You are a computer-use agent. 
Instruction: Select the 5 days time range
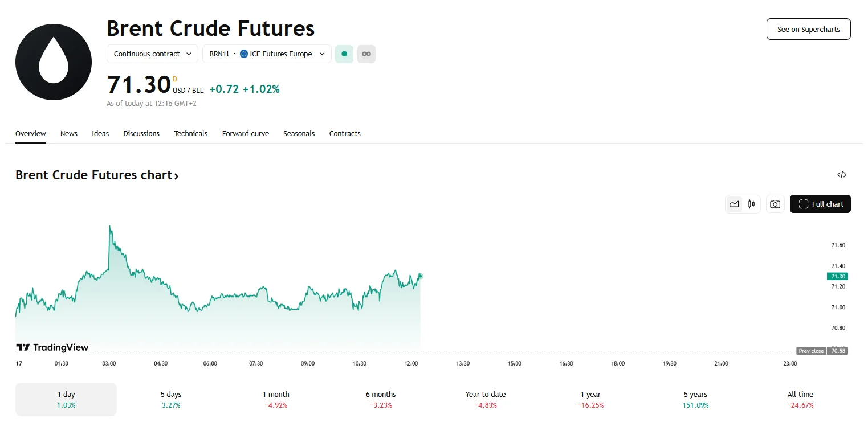point(170,399)
